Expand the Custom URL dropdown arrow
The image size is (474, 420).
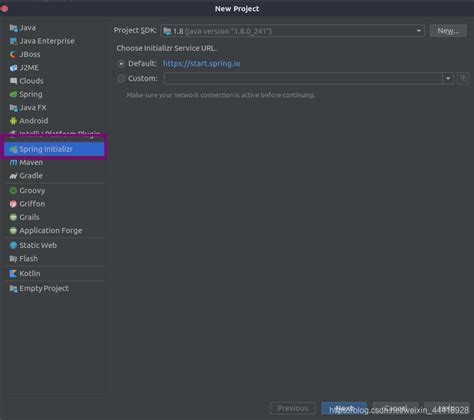pos(448,79)
